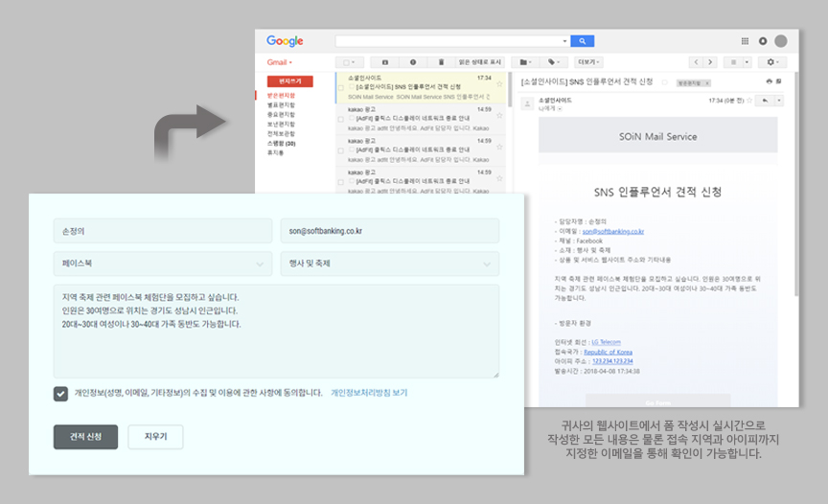Open the 받은편지함 inbox folder

click(x=281, y=96)
